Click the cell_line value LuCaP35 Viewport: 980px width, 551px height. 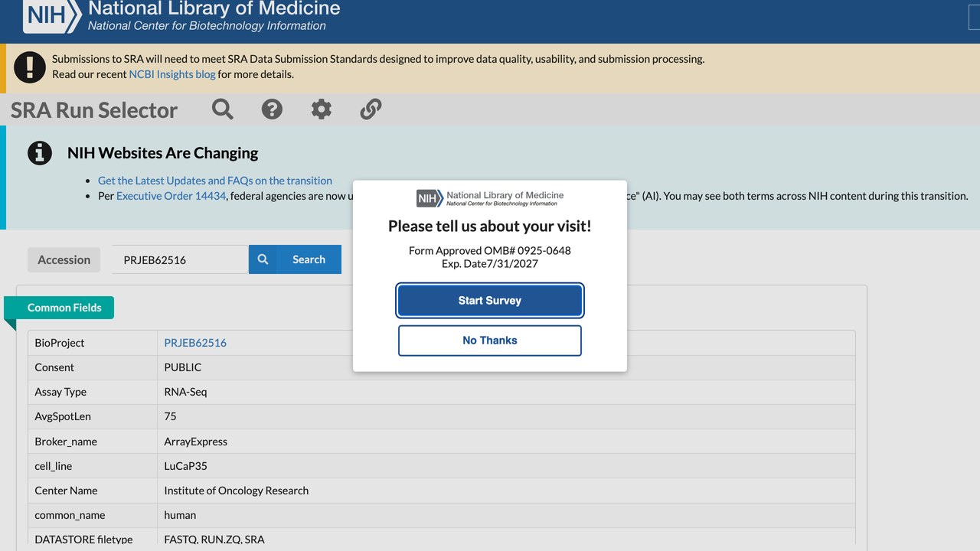(185, 466)
